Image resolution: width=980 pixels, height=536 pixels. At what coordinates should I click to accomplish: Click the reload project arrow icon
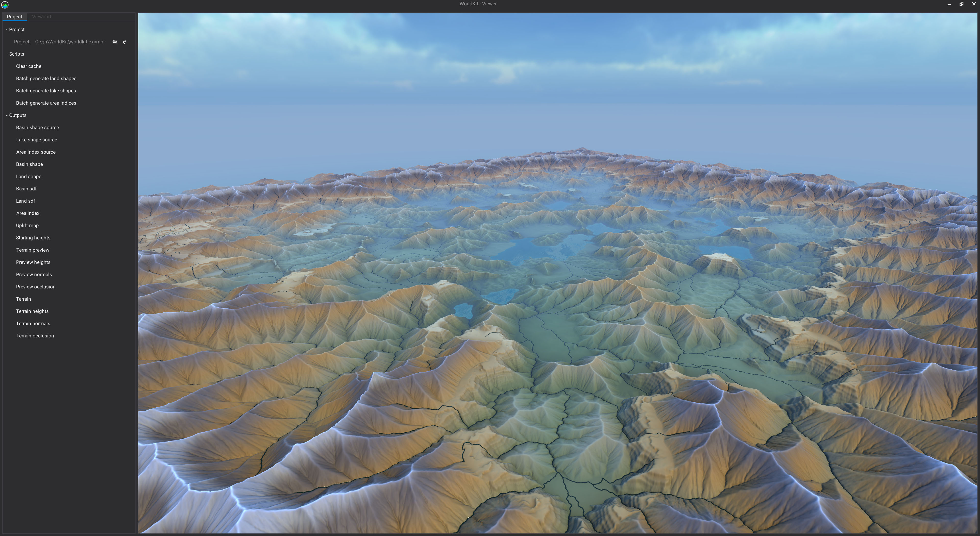pyautogui.click(x=124, y=42)
